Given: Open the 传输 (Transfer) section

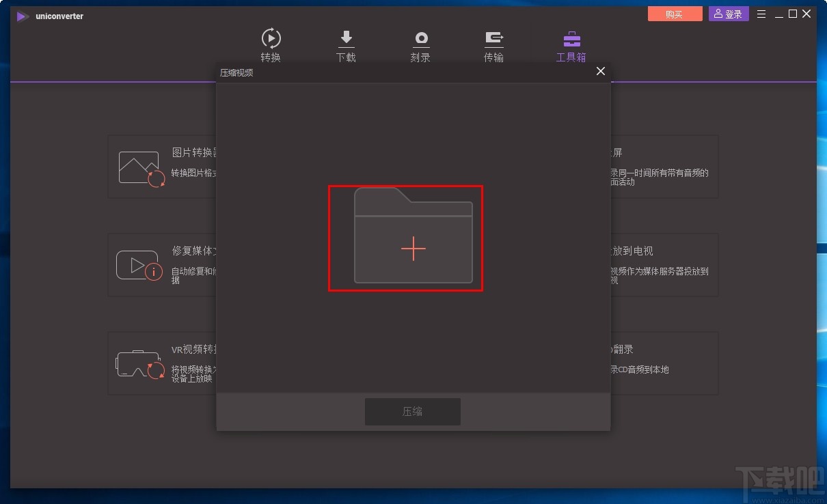Looking at the screenshot, I should pos(493,44).
